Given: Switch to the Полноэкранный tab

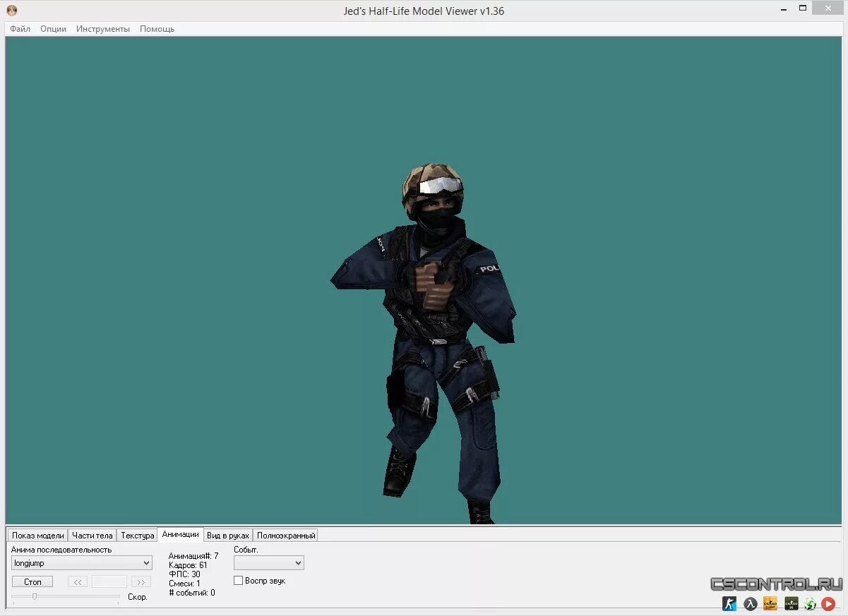Looking at the screenshot, I should point(285,536).
